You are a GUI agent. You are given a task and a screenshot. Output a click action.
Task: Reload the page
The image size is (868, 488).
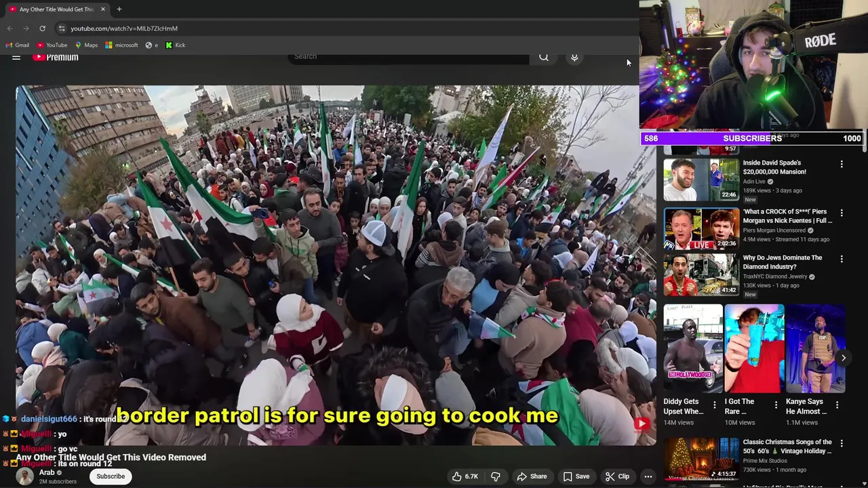pyautogui.click(x=42, y=28)
